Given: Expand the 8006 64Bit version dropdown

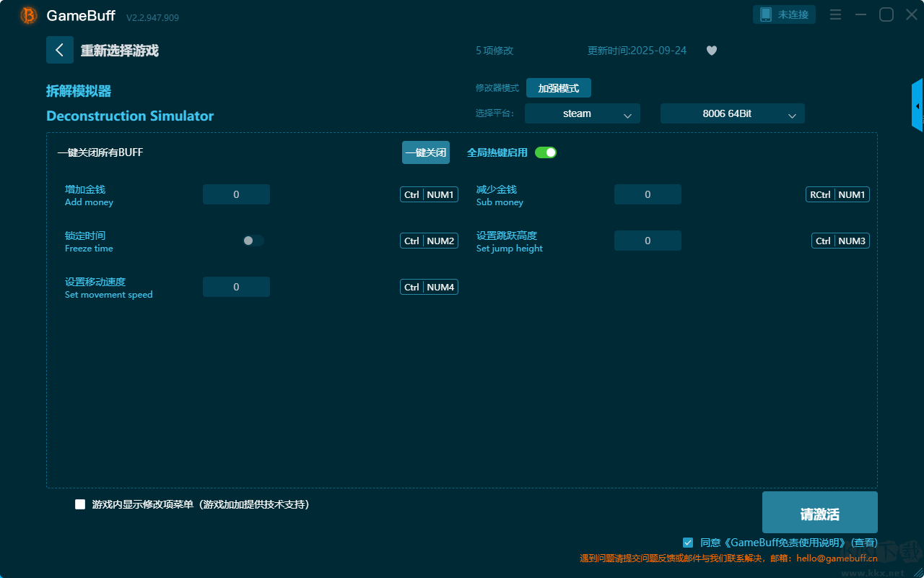Looking at the screenshot, I should (732, 113).
